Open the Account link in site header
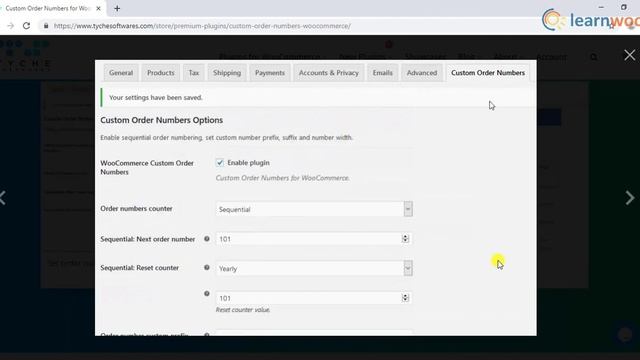 551,57
